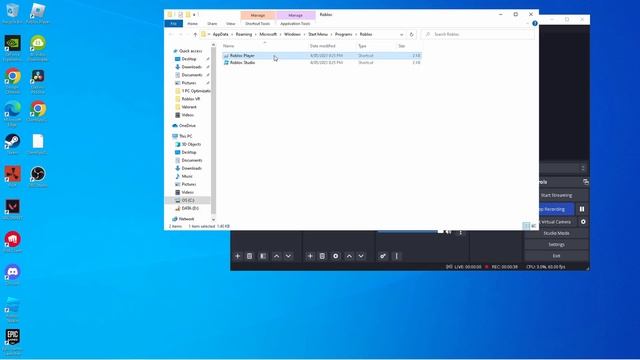Add a new source in OBS
Viewport: 640px width, 360px height.
point(310,256)
